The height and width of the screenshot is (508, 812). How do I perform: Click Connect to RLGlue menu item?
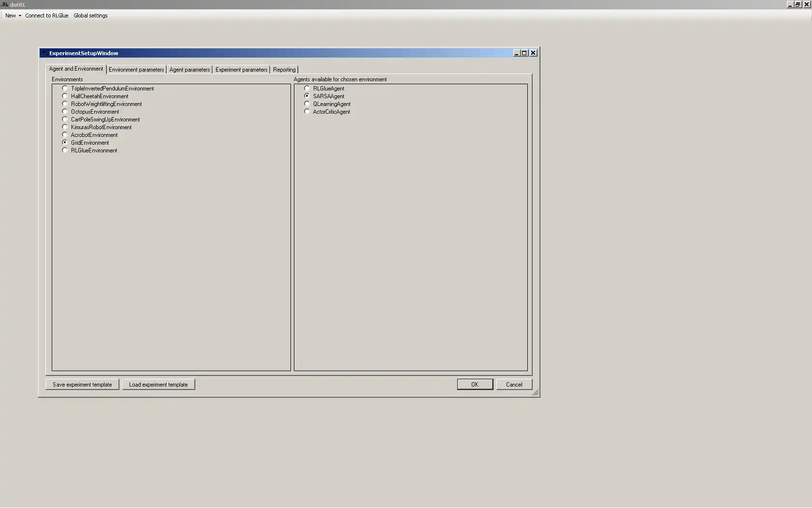(47, 15)
